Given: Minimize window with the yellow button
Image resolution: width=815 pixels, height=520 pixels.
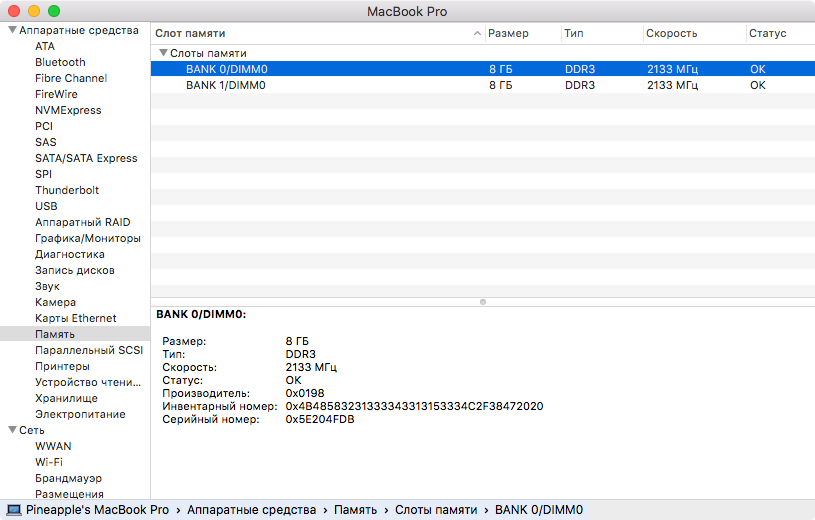Looking at the screenshot, I should pyautogui.click(x=34, y=11).
